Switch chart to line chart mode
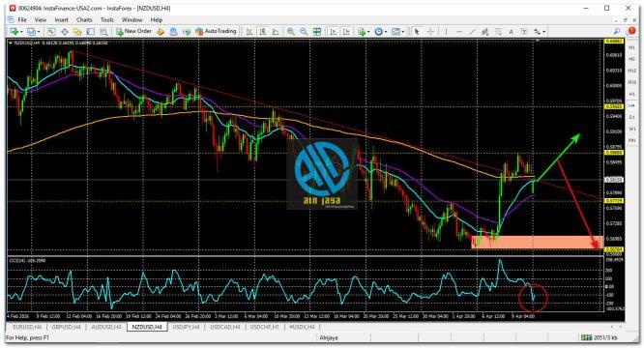This screenshot has height=348, width=644. click(x=276, y=31)
